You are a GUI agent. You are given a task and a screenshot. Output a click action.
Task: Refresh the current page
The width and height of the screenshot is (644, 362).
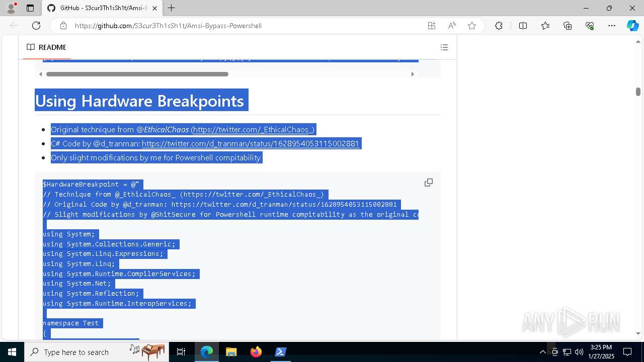click(36, 26)
